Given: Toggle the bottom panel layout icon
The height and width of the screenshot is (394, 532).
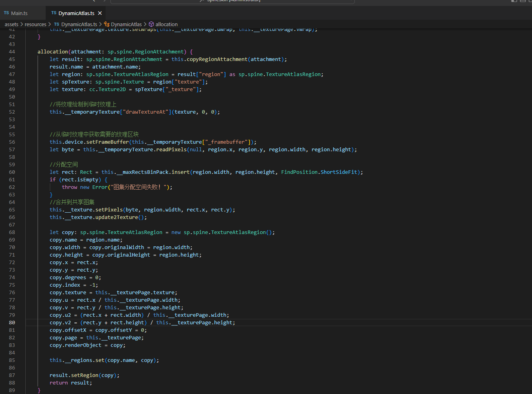Looking at the screenshot, I should pyautogui.click(x=523, y=1).
